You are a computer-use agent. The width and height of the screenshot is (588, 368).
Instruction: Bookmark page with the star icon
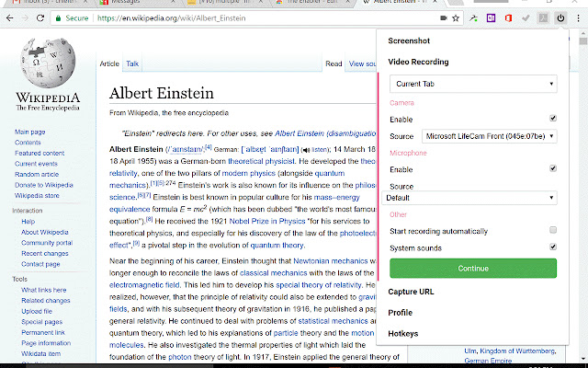[x=456, y=18]
